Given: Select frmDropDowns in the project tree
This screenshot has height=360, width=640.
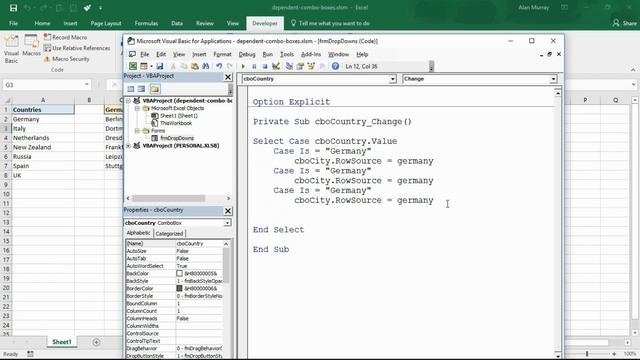Looking at the screenshot, I should pyautogui.click(x=173, y=138).
